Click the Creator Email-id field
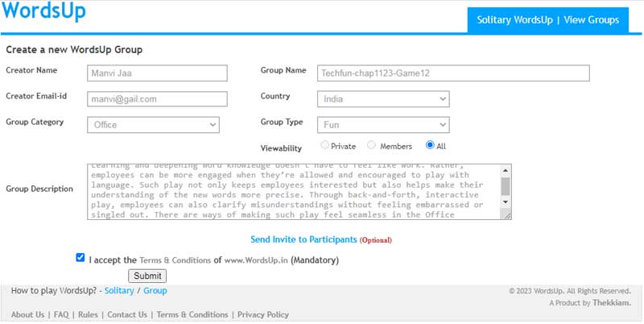Viewport: 644px width, 324px height. coord(157,99)
